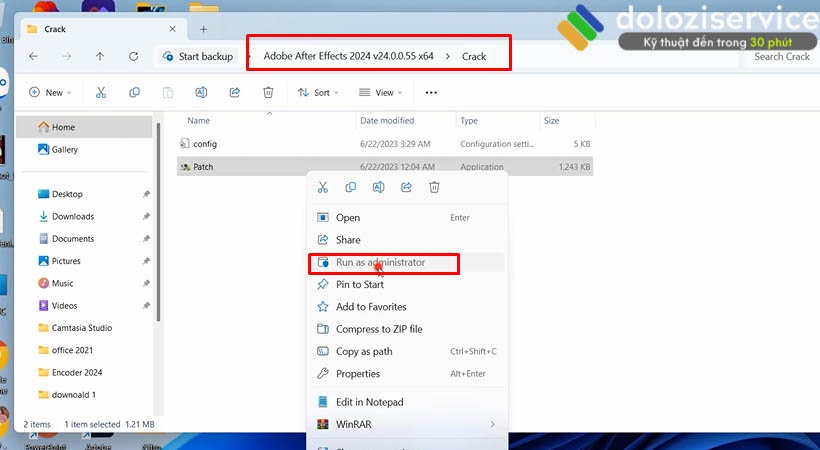The image size is (820, 450).
Task: Unpin Downloads using its pin icon
Action: 146,217
